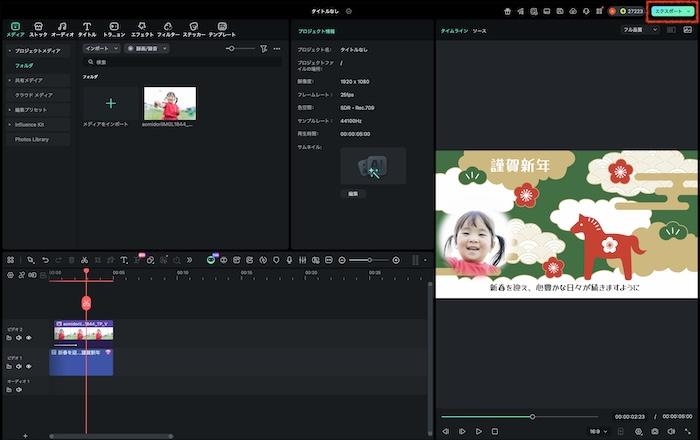The width and height of the screenshot is (700, 440).
Task: Click the timeline zoom out minus button
Action: click(x=342, y=260)
